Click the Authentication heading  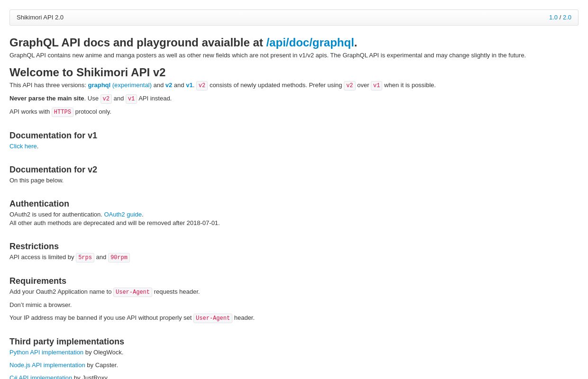coord(39,204)
